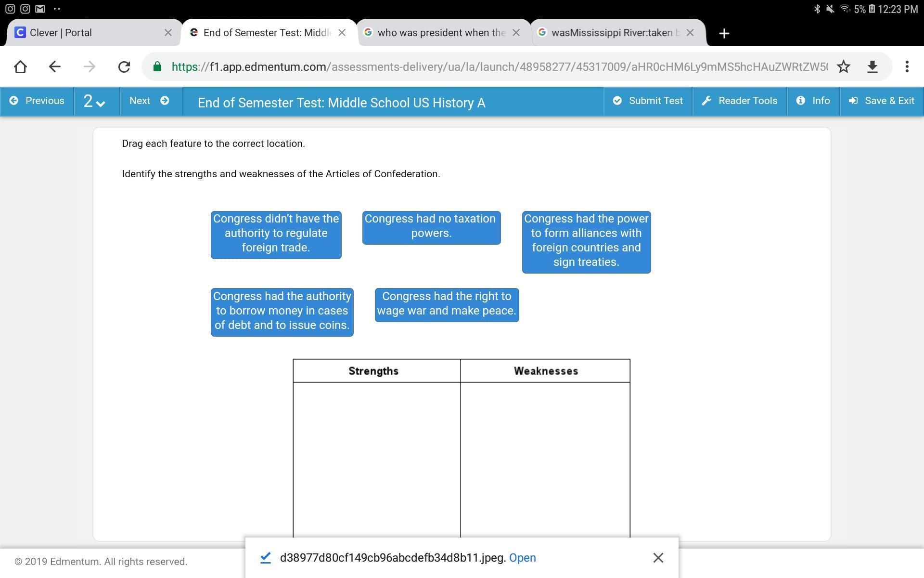
Task: Go to the Previous question
Action: click(37, 101)
